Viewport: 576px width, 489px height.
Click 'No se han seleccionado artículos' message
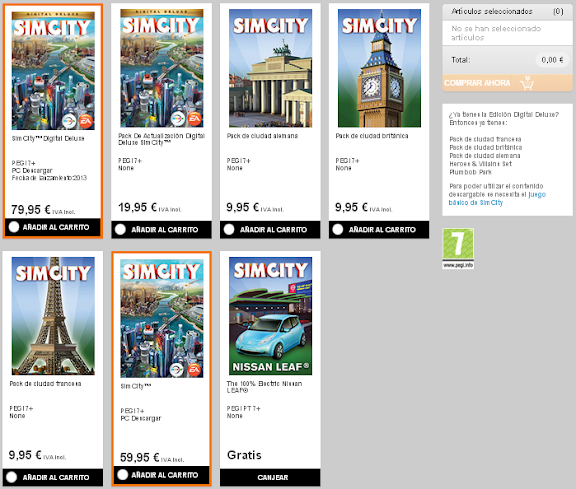[x=496, y=33]
